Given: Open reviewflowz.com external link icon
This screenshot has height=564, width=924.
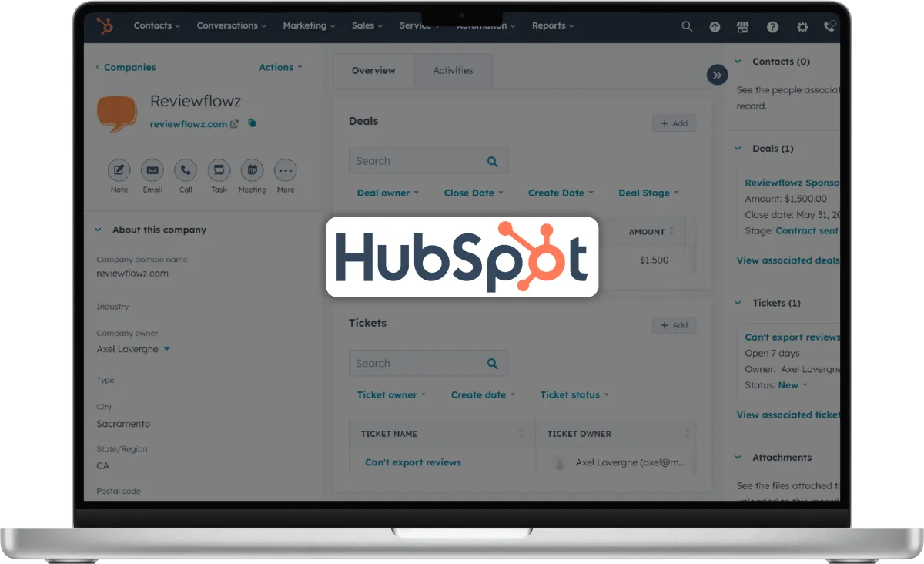Looking at the screenshot, I should 234,124.
